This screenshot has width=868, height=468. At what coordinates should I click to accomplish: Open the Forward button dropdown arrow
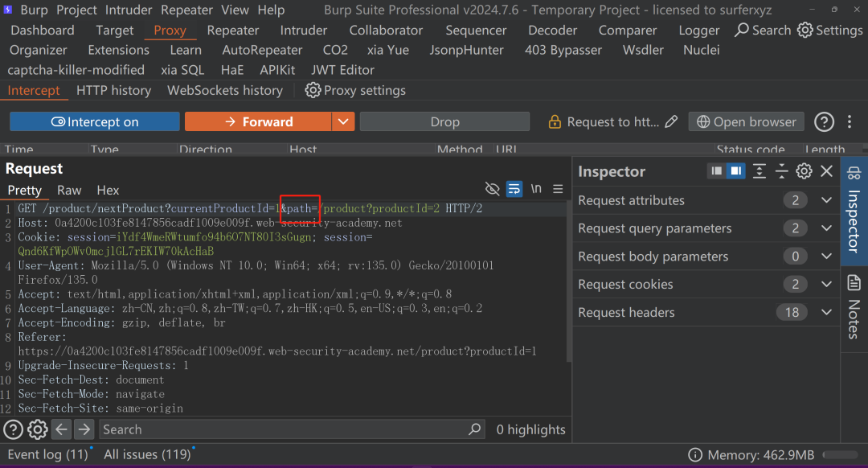point(343,122)
